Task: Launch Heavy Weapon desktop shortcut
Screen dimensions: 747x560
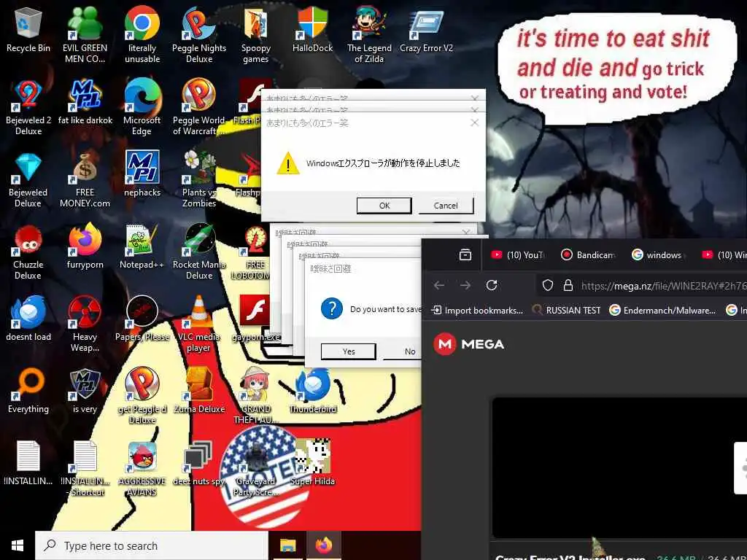Action: click(85, 324)
